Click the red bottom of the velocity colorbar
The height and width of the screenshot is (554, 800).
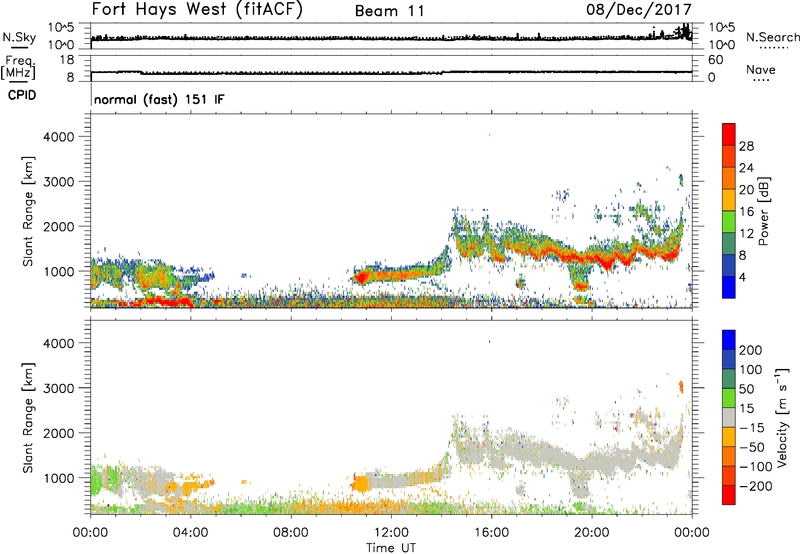point(729,495)
